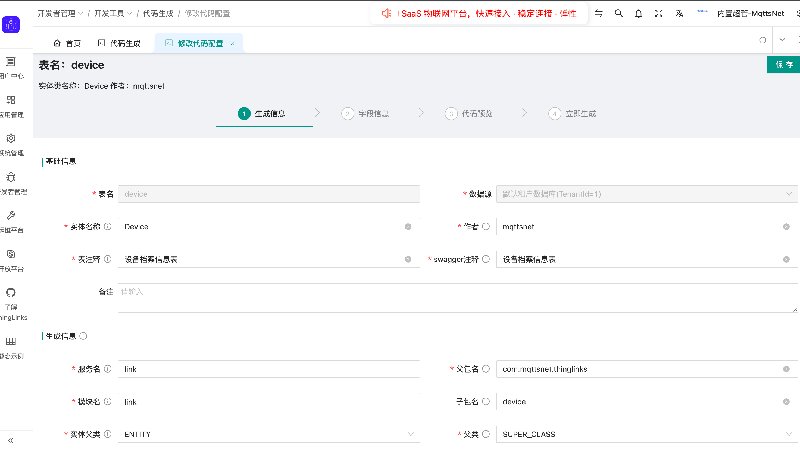
Task: Click info icon beside table comment label
Action: click(108, 259)
